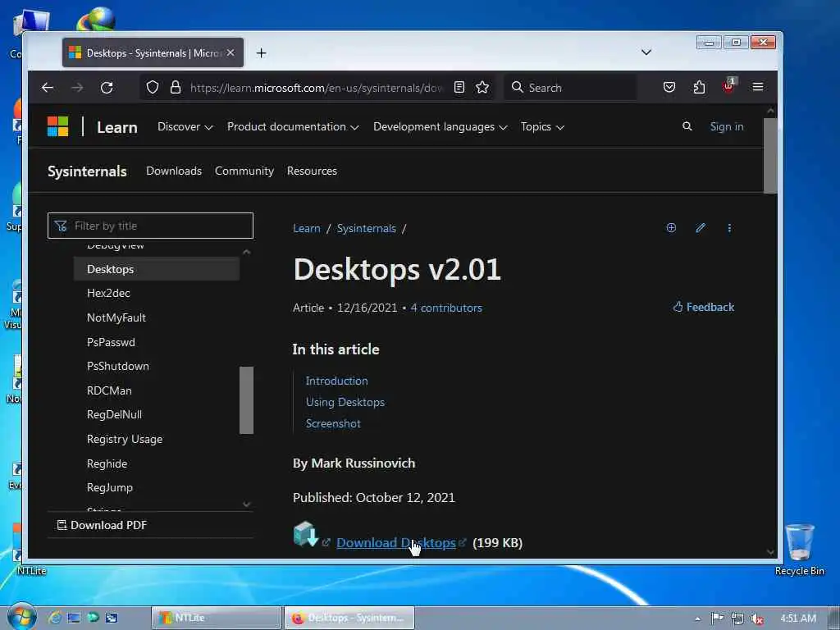
Task: Click the Learn brand link
Action: click(117, 127)
